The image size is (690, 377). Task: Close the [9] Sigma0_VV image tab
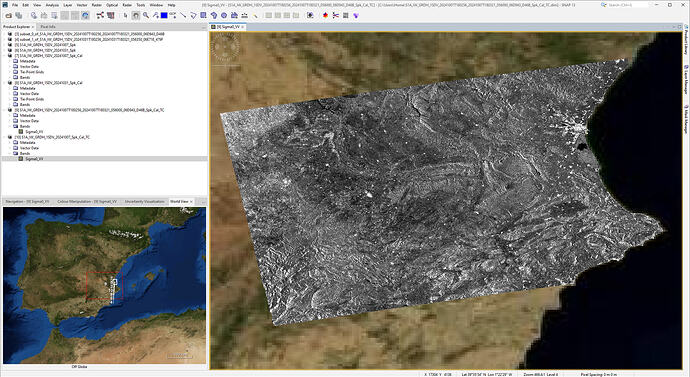[x=242, y=27]
